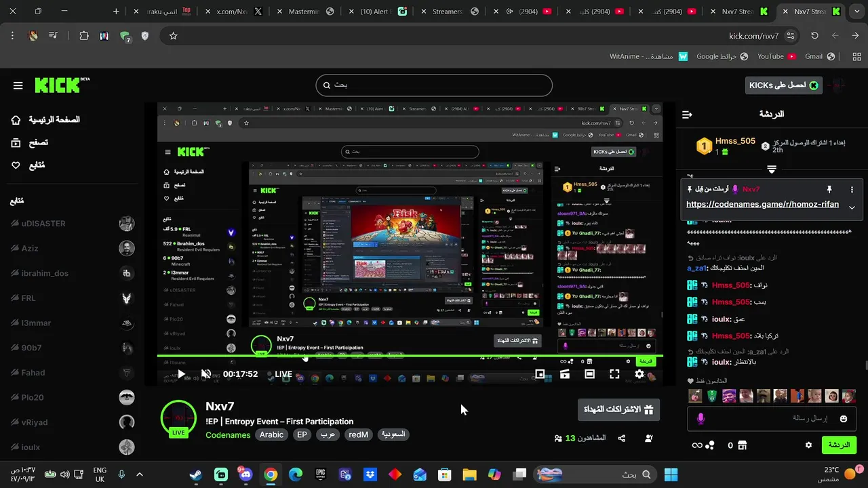868x488 pixels.
Task: Open the pinned message three-dot menu
Action: 852,190
